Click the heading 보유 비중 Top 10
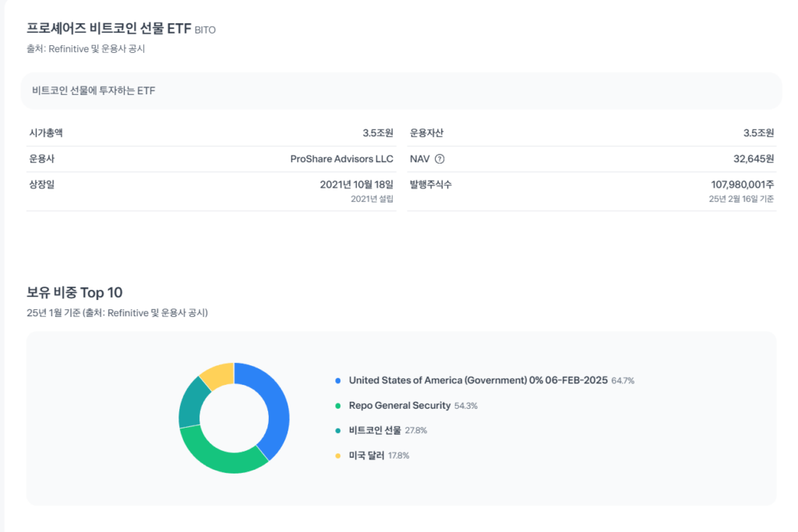 coord(75,292)
